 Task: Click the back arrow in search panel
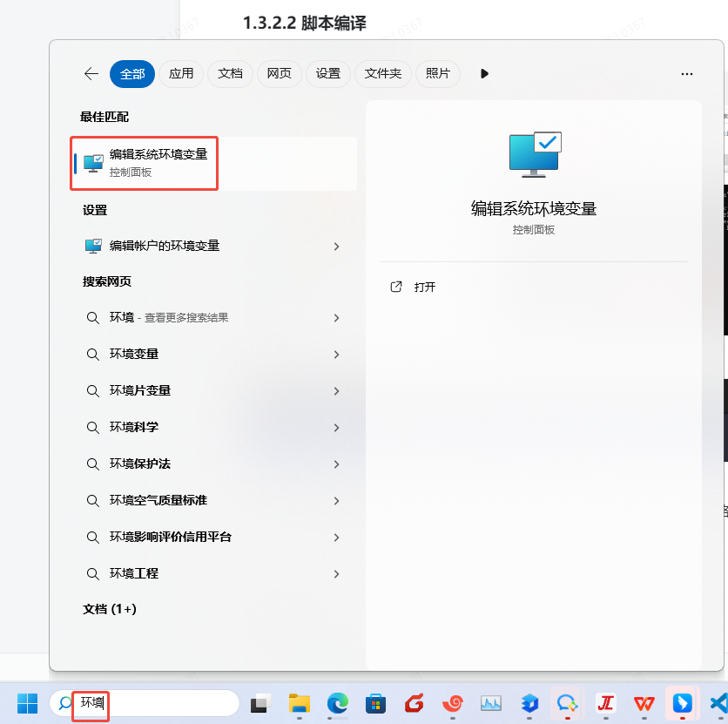click(x=91, y=73)
